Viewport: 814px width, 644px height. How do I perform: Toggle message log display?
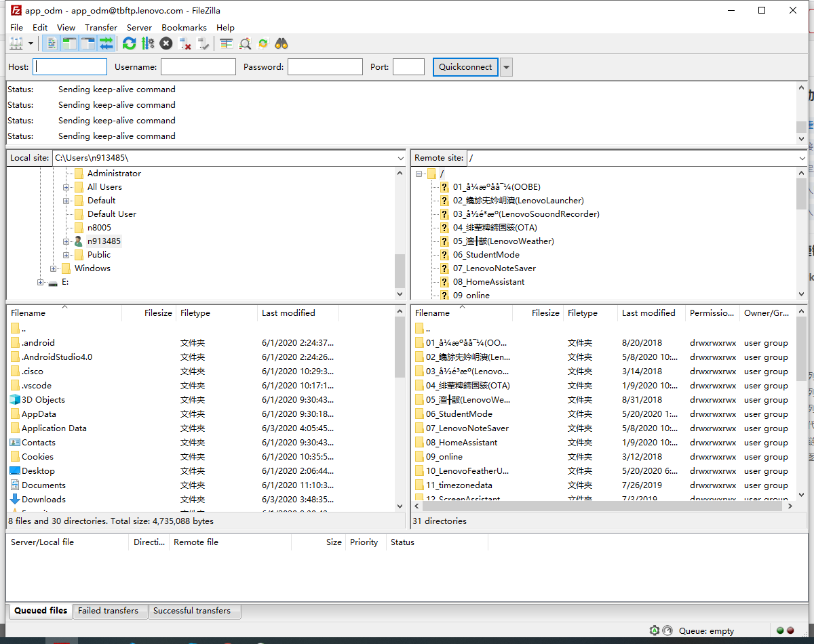point(52,43)
